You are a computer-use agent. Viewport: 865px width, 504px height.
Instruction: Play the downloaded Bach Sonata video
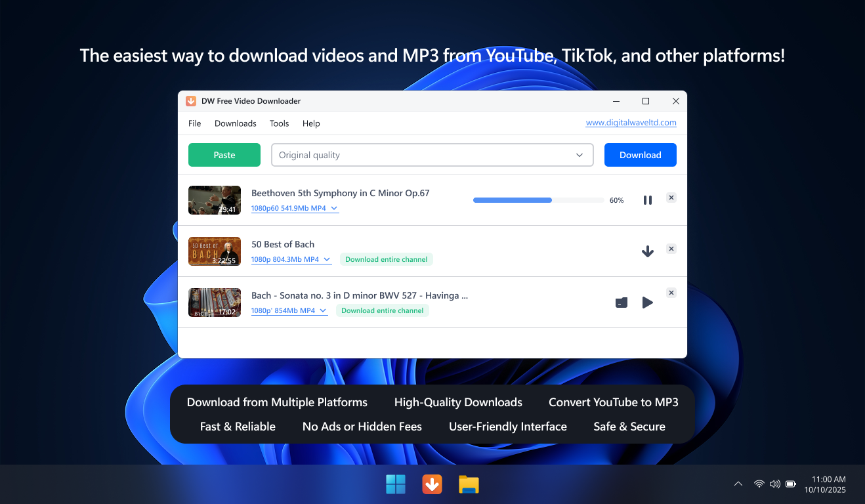648,302
